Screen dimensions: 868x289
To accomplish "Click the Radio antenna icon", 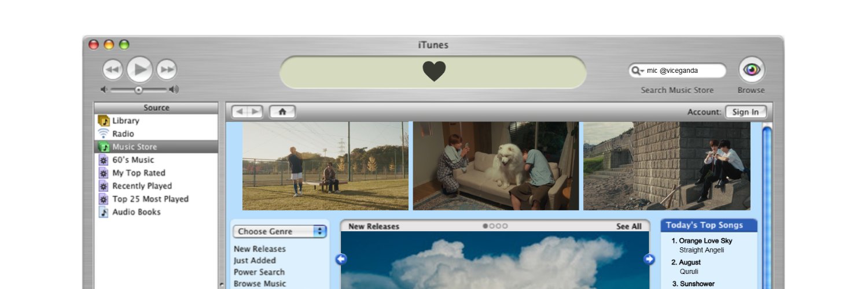I will [104, 134].
